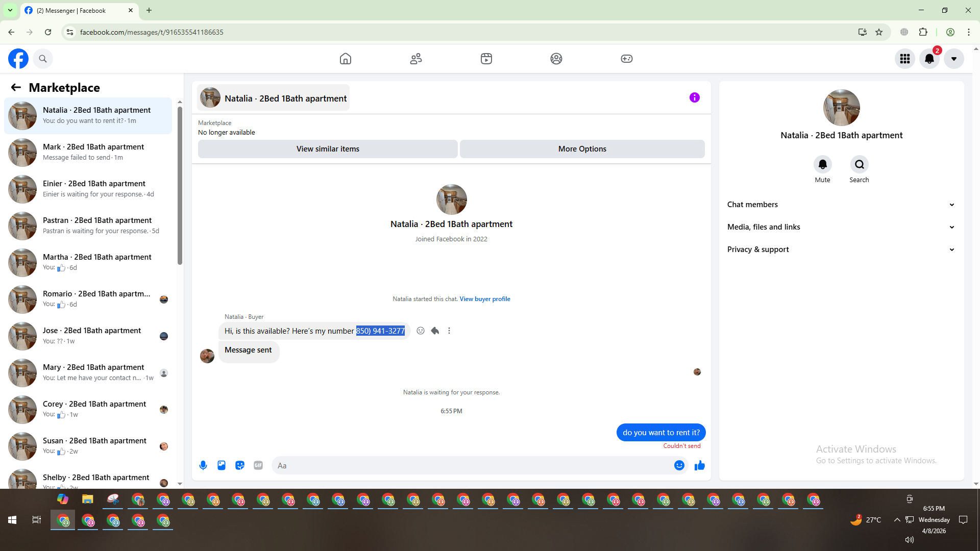Attach a file using the photo icon

tap(222, 465)
